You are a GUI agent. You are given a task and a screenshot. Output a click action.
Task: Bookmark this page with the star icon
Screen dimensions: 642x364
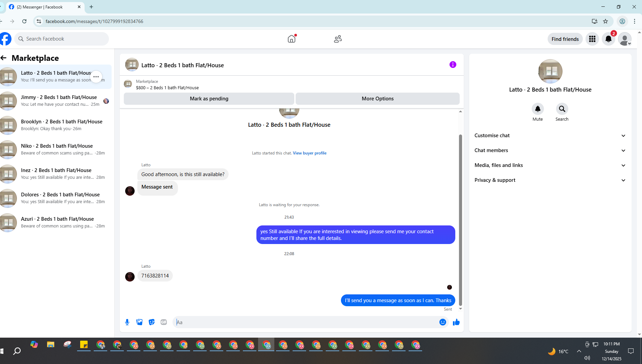coord(605,21)
